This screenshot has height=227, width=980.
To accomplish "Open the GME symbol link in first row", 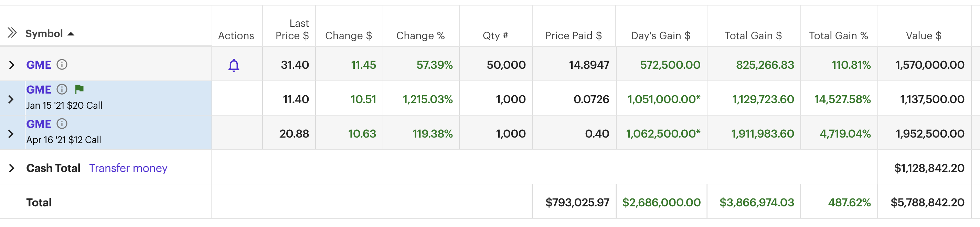I will pyautogui.click(x=38, y=64).
